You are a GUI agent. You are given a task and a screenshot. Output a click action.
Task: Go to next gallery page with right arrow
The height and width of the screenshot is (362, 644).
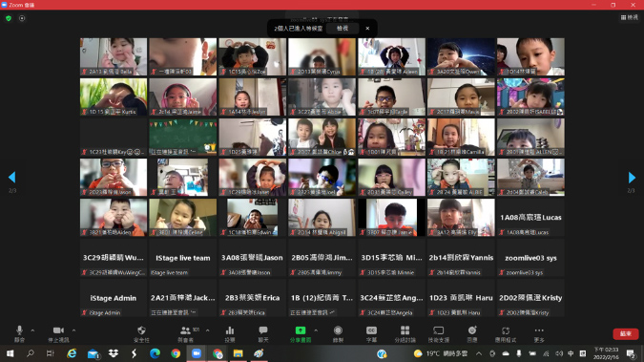pyautogui.click(x=632, y=178)
